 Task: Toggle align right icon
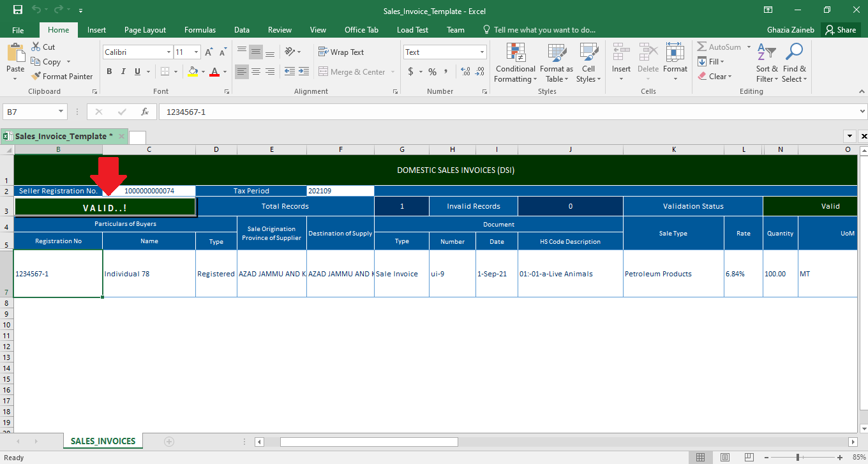270,71
